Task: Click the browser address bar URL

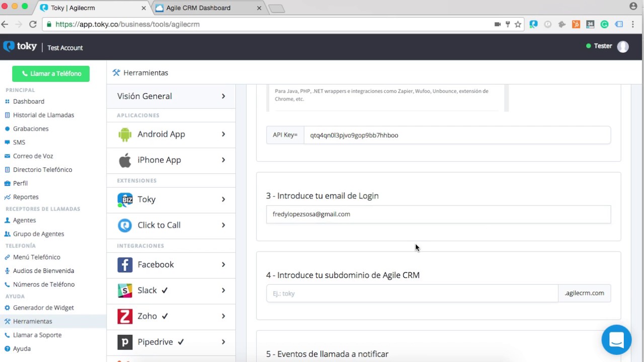Action: tap(127, 24)
